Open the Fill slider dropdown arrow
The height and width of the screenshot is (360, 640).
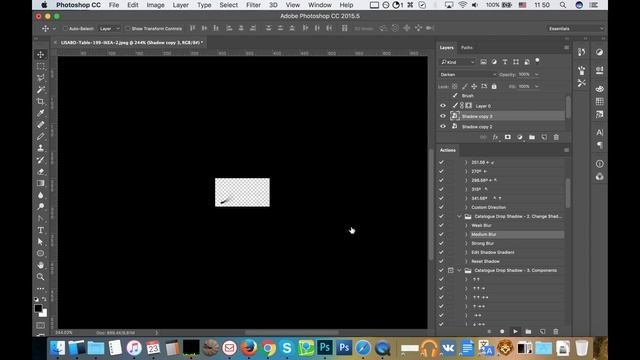tap(536, 87)
